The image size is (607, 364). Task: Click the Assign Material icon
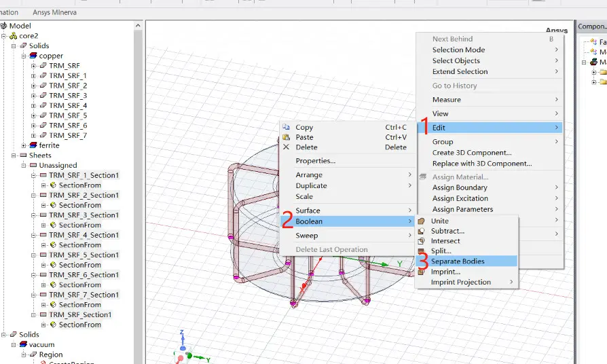(423, 177)
